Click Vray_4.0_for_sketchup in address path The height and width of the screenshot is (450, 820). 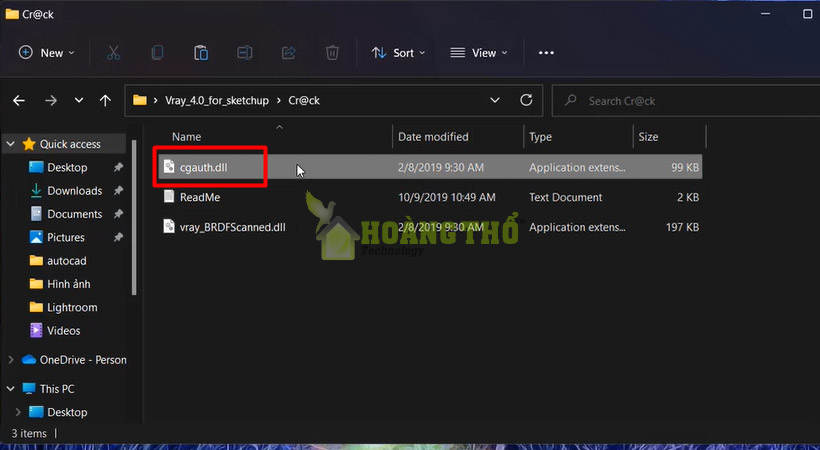(217, 100)
